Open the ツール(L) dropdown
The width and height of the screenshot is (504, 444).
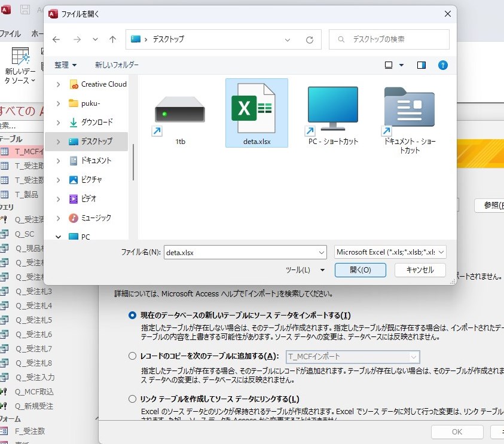tap(305, 270)
